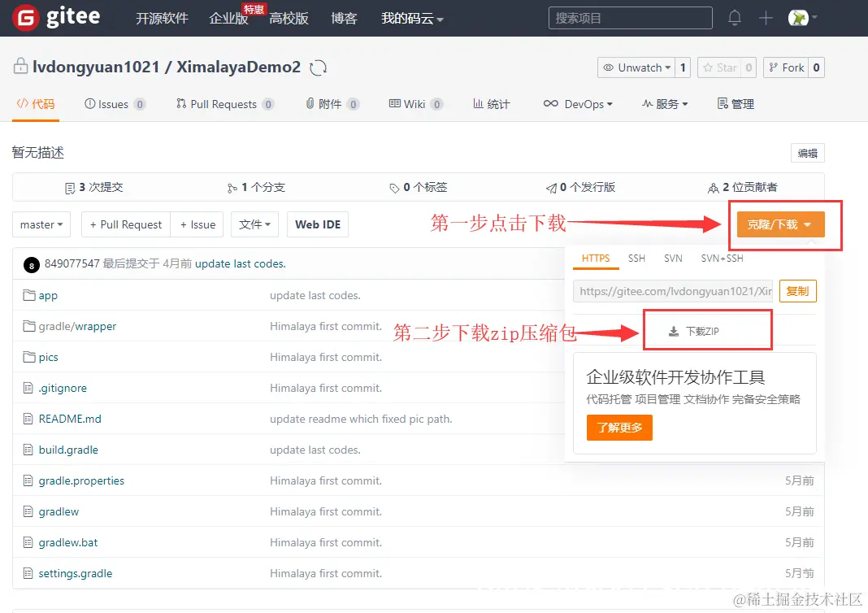
Task: Click the private repo lock icon
Action: pos(20,66)
